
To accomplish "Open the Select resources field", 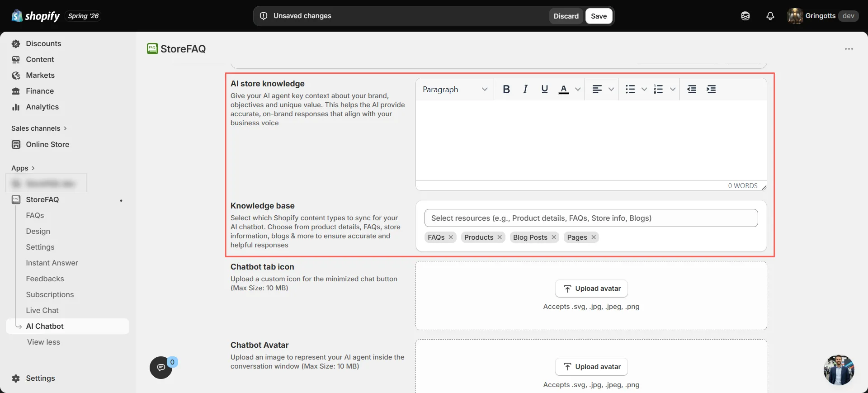I will [591, 218].
